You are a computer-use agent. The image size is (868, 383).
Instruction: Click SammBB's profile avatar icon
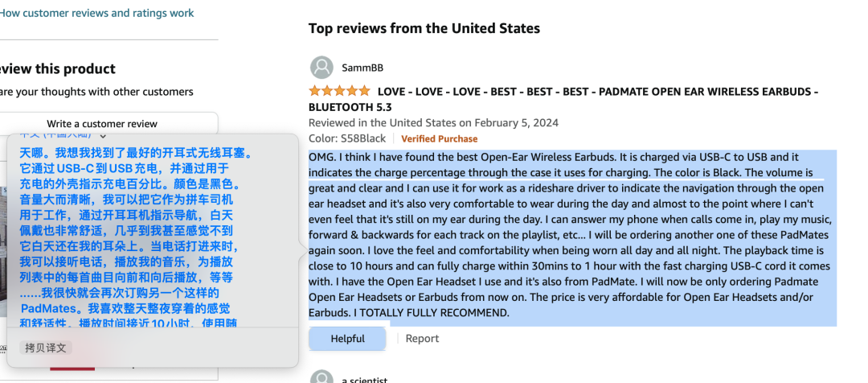pyautogui.click(x=321, y=68)
